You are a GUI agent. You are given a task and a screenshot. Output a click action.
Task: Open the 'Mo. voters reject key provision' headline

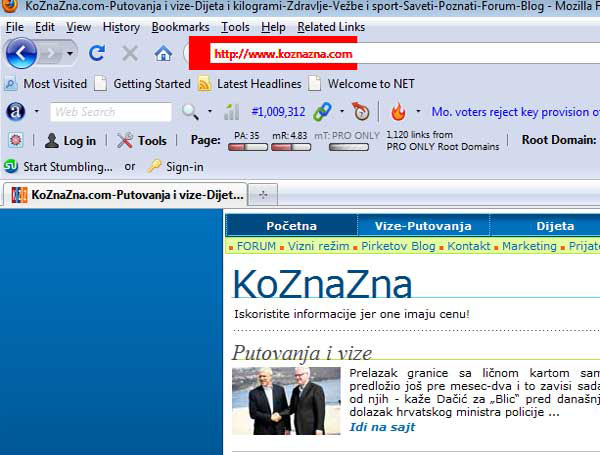pos(515,112)
